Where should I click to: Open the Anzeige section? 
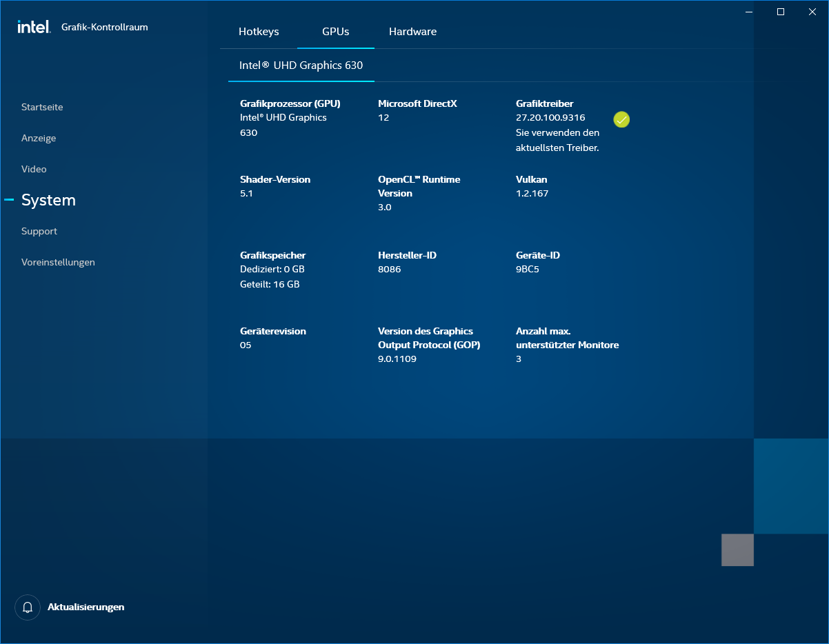pos(39,138)
